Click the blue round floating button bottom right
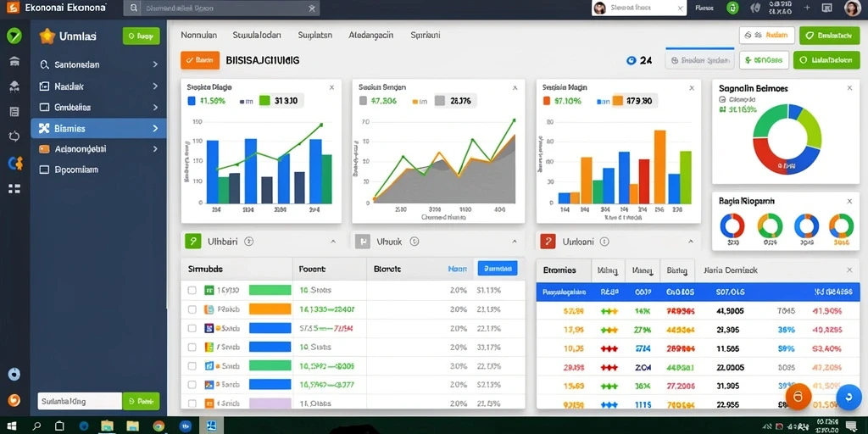 tap(847, 397)
